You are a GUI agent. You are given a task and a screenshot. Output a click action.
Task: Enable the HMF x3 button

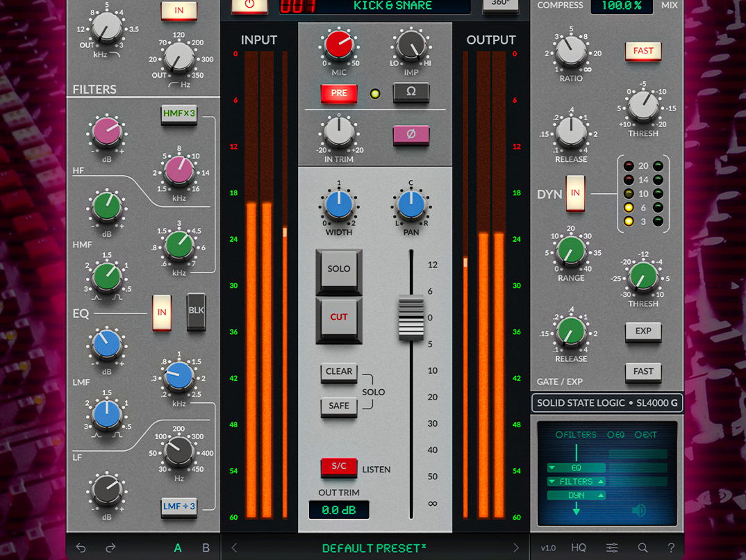pos(179,114)
